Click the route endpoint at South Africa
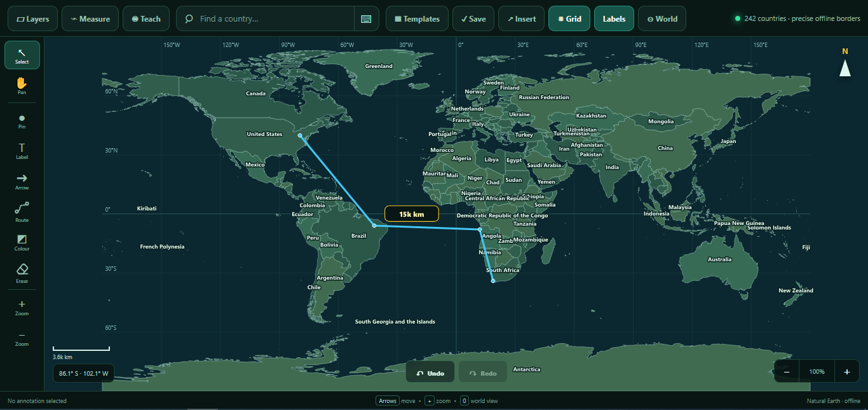This screenshot has height=410, width=868. tap(493, 281)
